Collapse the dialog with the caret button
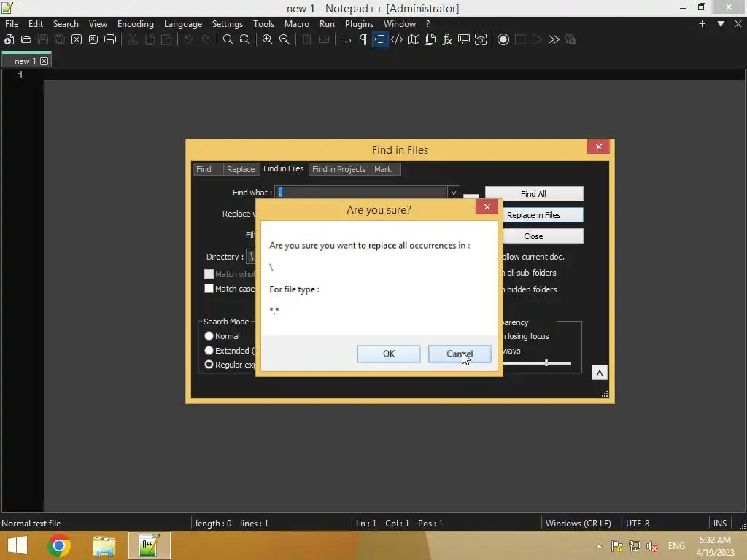The image size is (747, 560). click(x=600, y=373)
